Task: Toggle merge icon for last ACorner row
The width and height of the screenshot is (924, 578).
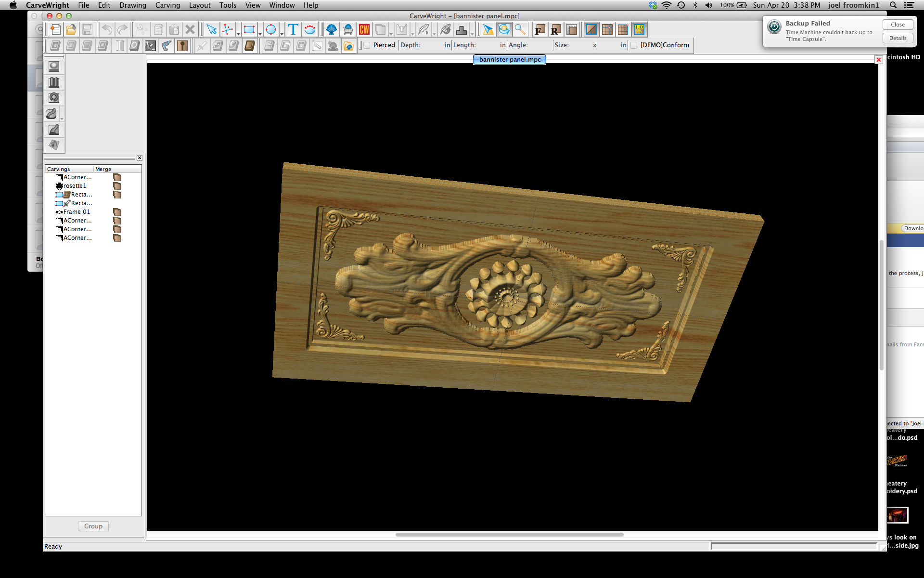Action: click(117, 238)
